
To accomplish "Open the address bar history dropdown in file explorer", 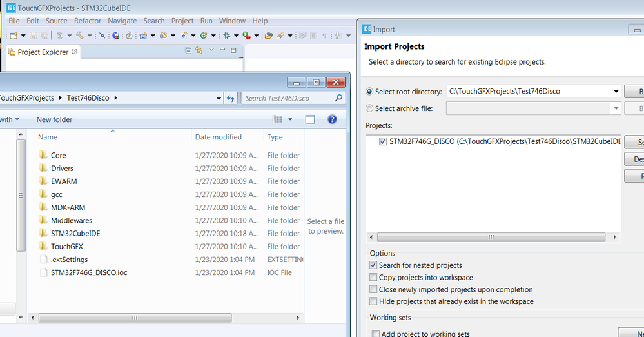I will click(219, 98).
